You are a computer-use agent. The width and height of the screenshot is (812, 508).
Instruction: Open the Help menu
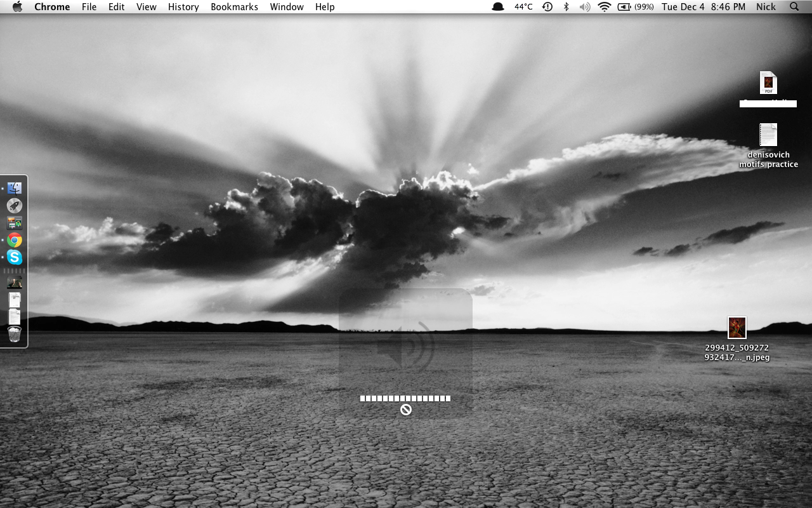(325, 7)
